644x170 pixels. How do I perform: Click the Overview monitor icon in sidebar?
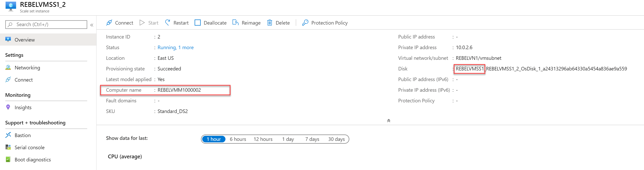click(x=8, y=39)
